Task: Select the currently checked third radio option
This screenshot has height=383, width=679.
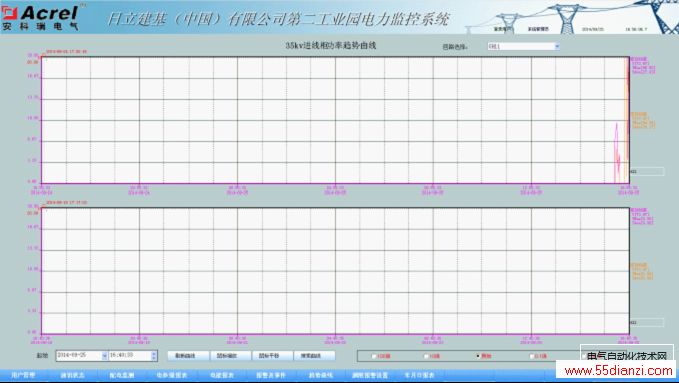Action: tap(478, 356)
